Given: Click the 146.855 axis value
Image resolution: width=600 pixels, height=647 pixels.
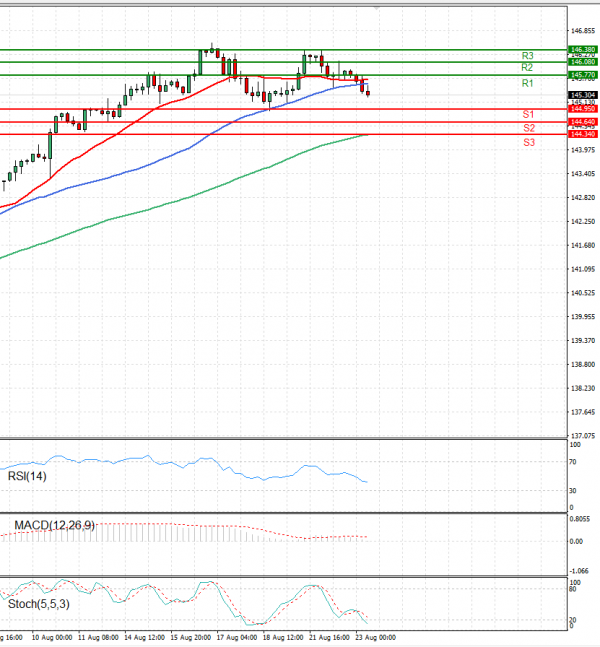Looking at the screenshot, I should coord(583,31).
